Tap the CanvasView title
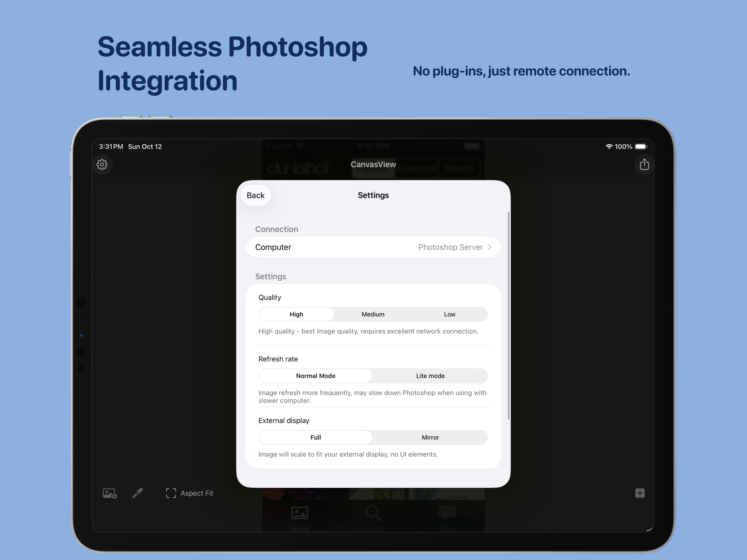The image size is (747, 560). [373, 165]
